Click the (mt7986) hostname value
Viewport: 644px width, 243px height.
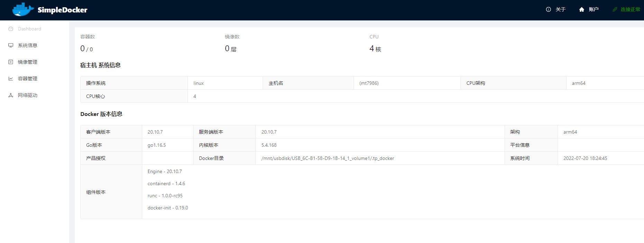(x=369, y=83)
